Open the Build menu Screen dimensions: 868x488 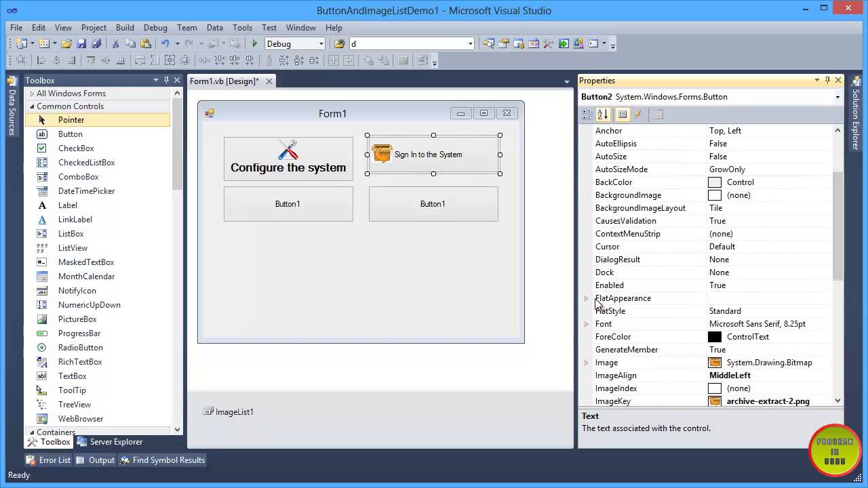pos(125,28)
